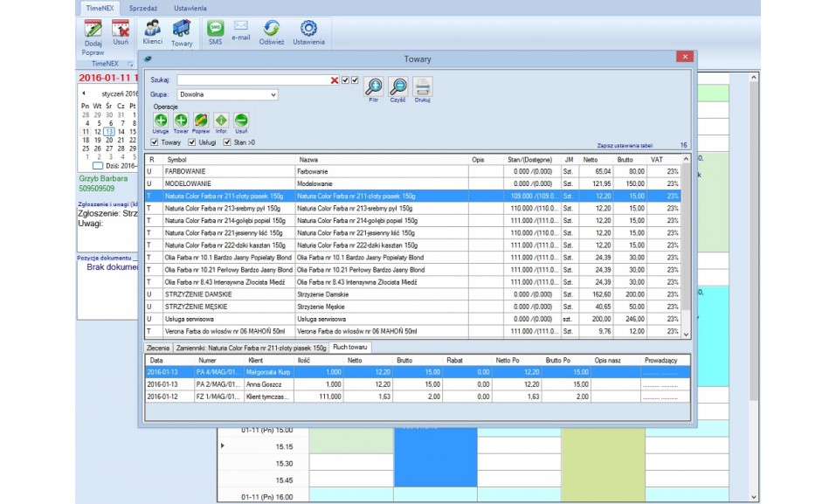Open the Grupa dropdown

coord(273,94)
